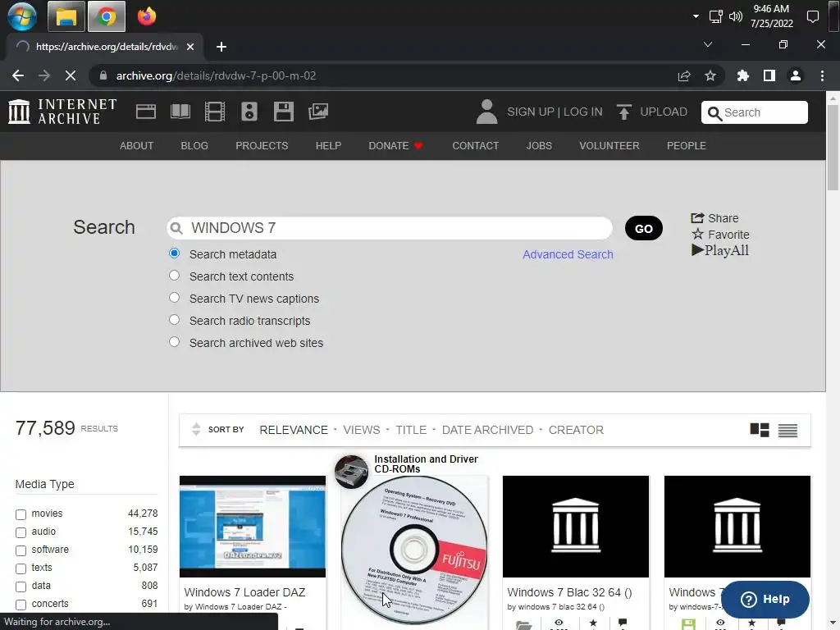Screen dimensions: 840x630
Task: Select Search archived web sites option
Action: [x=174, y=342]
